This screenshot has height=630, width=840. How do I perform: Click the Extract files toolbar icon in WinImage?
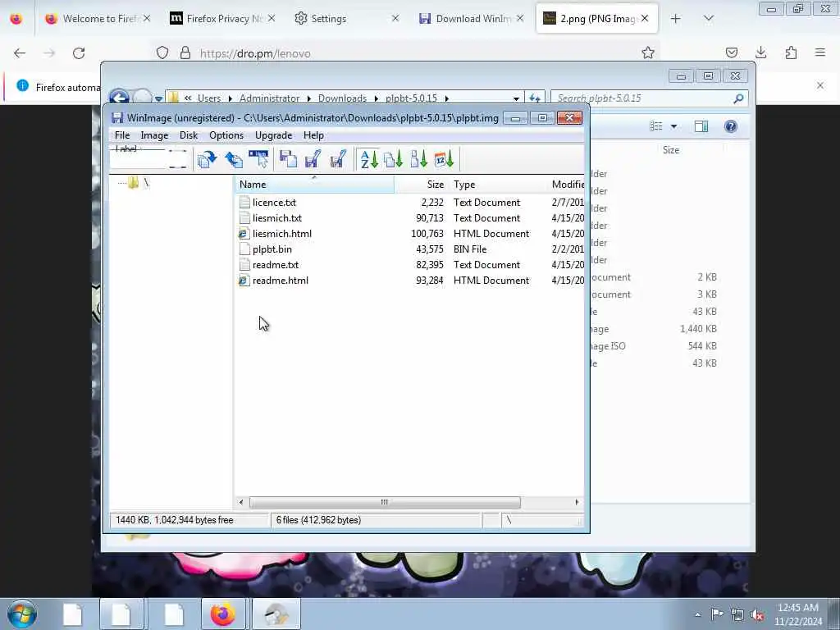207,160
